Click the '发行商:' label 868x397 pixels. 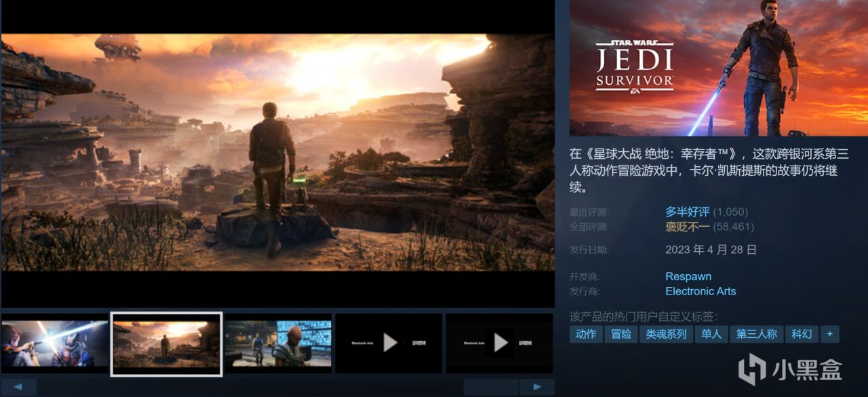[585, 291]
